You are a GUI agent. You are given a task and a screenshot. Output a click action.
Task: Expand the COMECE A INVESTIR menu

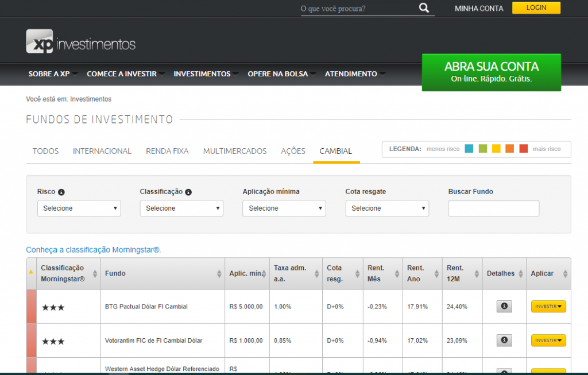(x=126, y=74)
